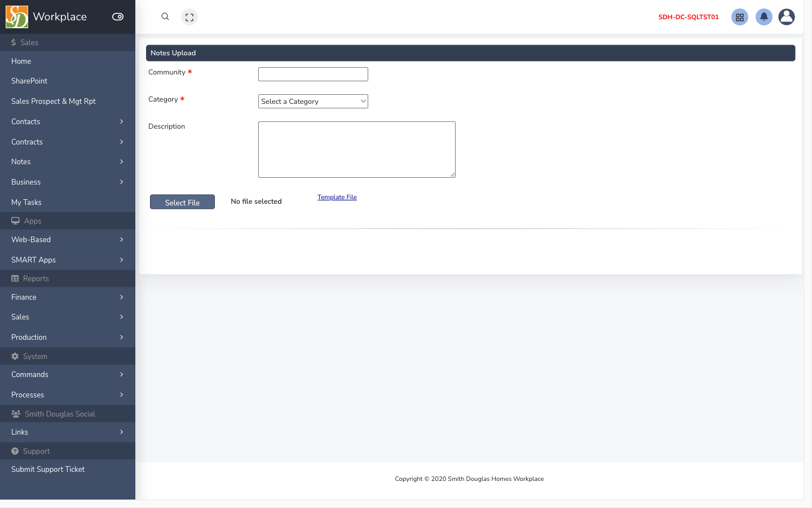This screenshot has height=508, width=812.
Task: Expand the Web-Based submenu chevron
Action: 121,240
